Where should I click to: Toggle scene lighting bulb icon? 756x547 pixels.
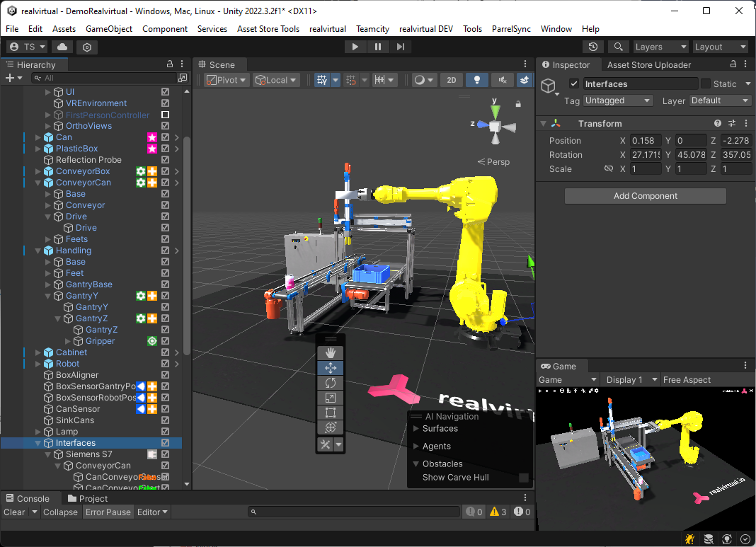(477, 80)
